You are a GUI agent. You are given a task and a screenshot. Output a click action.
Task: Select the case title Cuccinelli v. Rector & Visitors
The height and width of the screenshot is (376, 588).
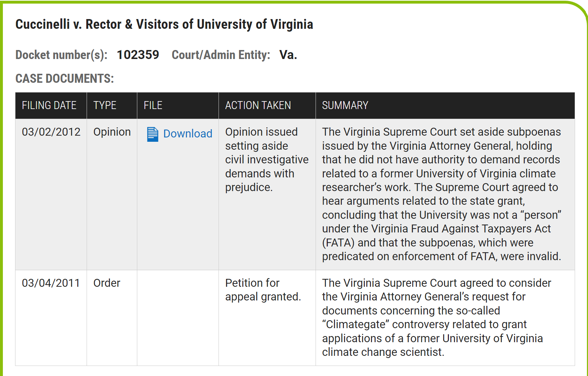[x=164, y=24]
